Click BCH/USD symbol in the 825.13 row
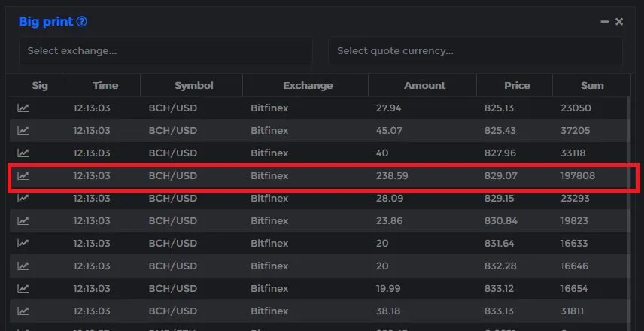Image resolution: width=644 pixels, height=331 pixels. (x=173, y=108)
